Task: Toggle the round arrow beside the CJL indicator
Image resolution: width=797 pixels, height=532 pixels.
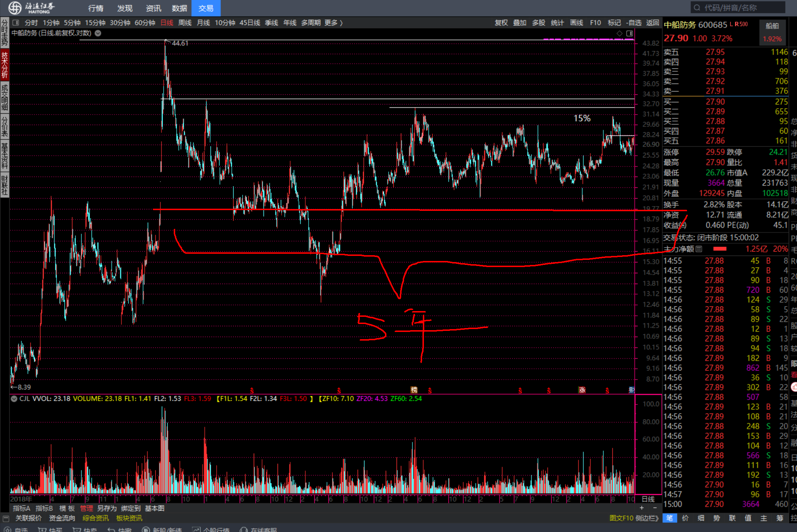Action: (14, 399)
